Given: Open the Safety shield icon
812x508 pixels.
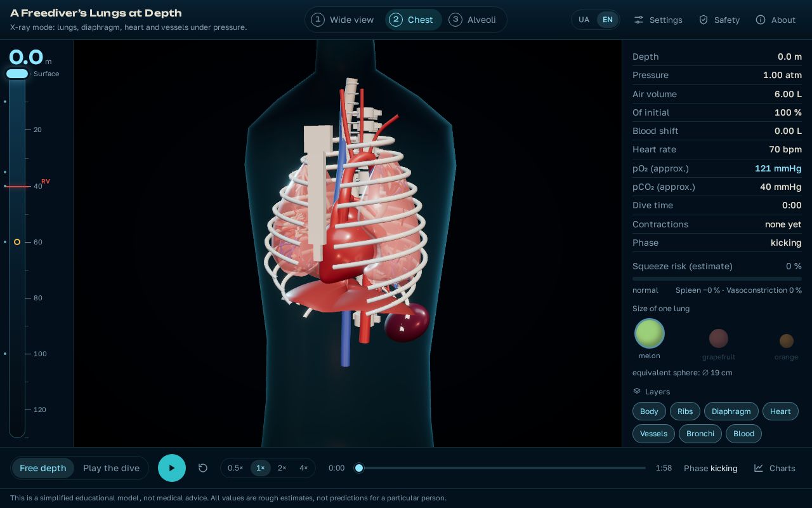Looking at the screenshot, I should coord(704,20).
